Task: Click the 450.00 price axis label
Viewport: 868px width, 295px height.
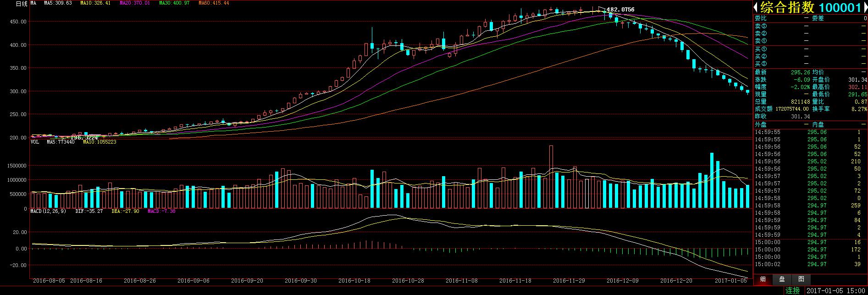Action: click(18, 22)
